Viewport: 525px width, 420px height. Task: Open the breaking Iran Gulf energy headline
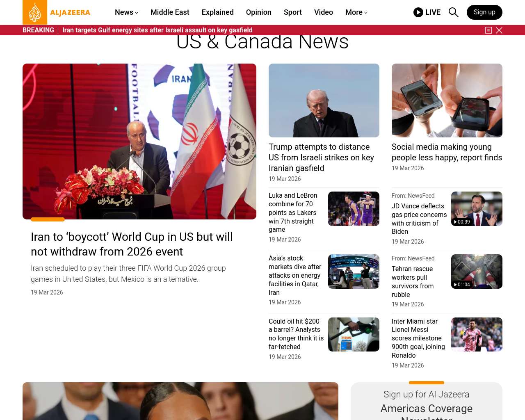tap(157, 30)
